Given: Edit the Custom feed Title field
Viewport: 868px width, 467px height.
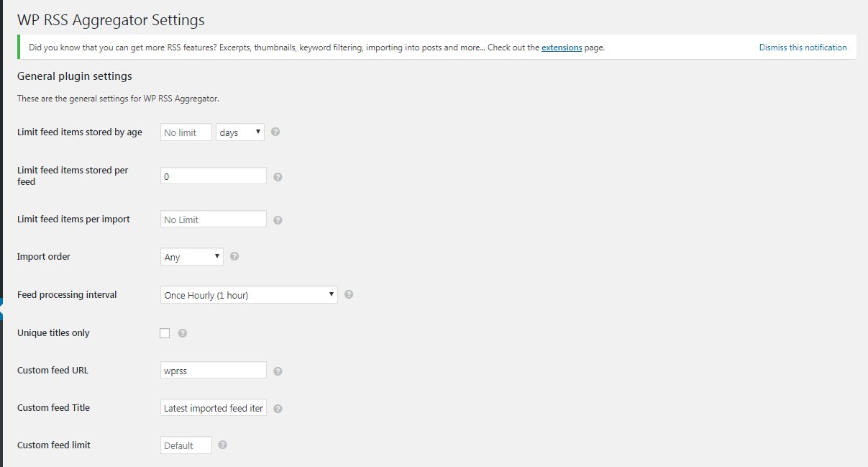Looking at the screenshot, I should tap(214, 408).
